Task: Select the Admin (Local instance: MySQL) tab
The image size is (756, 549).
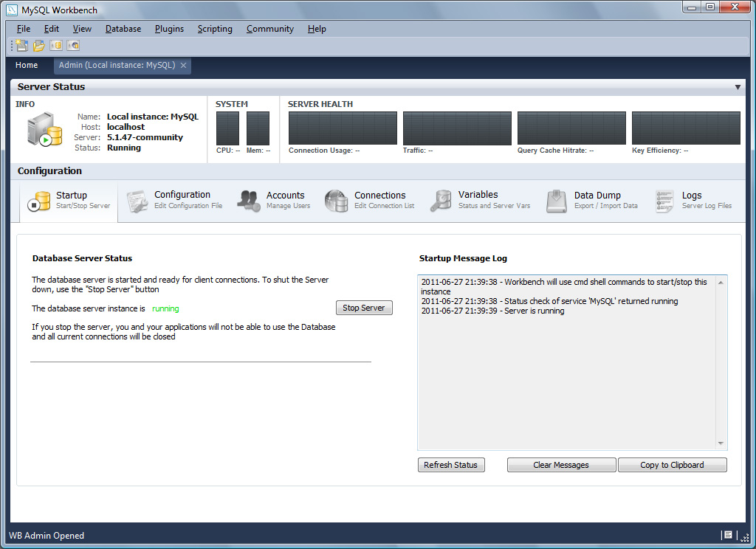Action: pos(117,65)
